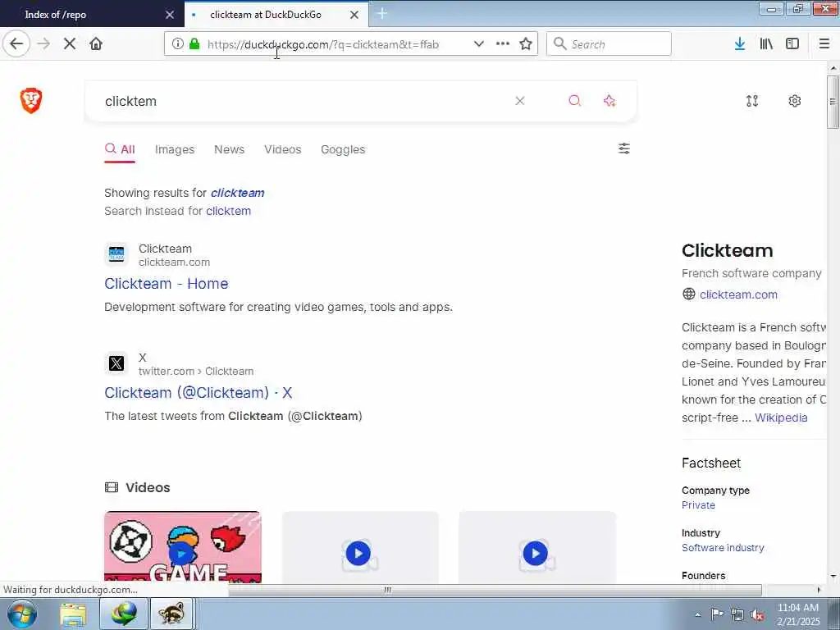Click the horizontal scrollbar right arrow
The image size is (840, 630).
(x=819, y=590)
